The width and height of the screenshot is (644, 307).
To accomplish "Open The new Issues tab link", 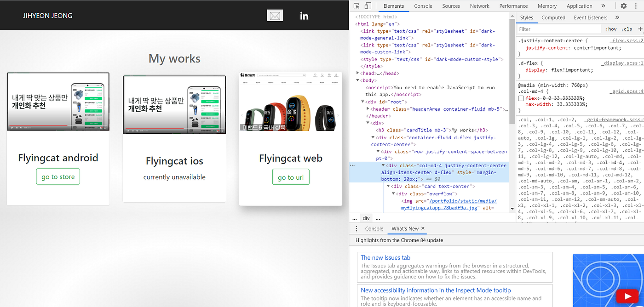I will click(x=385, y=258).
